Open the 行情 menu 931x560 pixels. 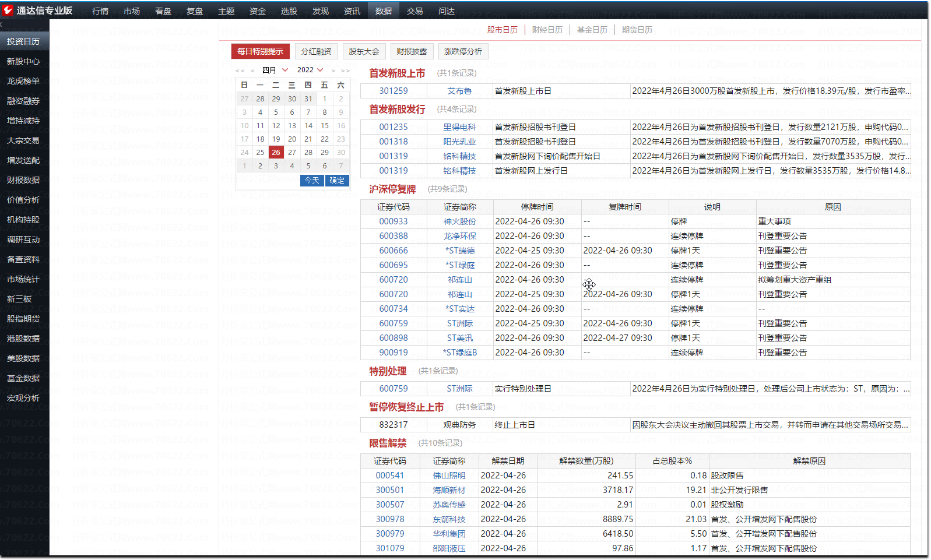point(100,11)
